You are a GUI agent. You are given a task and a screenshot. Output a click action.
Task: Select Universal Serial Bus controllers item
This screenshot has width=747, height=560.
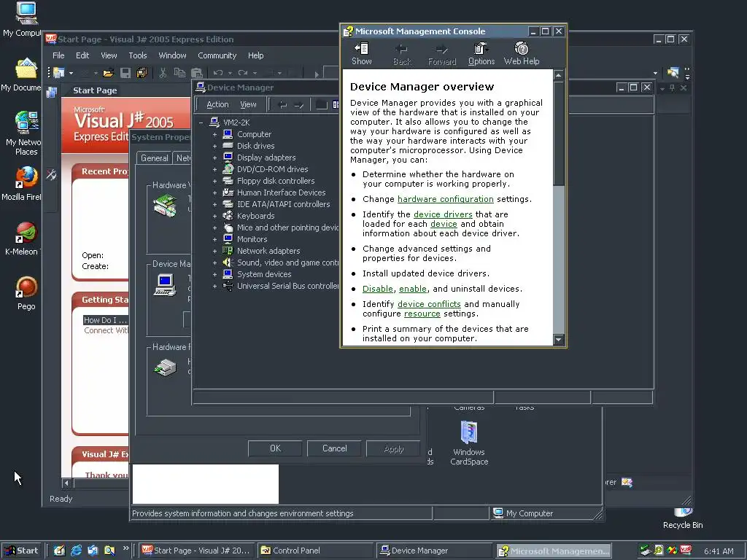287,286
